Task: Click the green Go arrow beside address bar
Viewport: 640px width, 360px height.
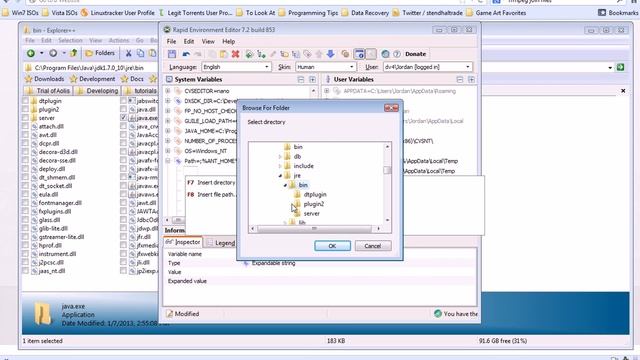Action: (620, 67)
